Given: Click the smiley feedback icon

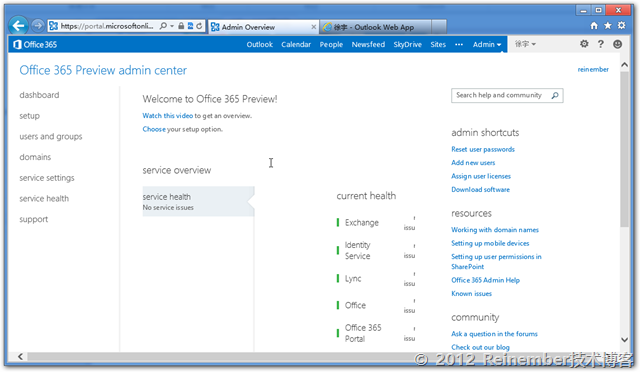Looking at the screenshot, I should click(618, 44).
